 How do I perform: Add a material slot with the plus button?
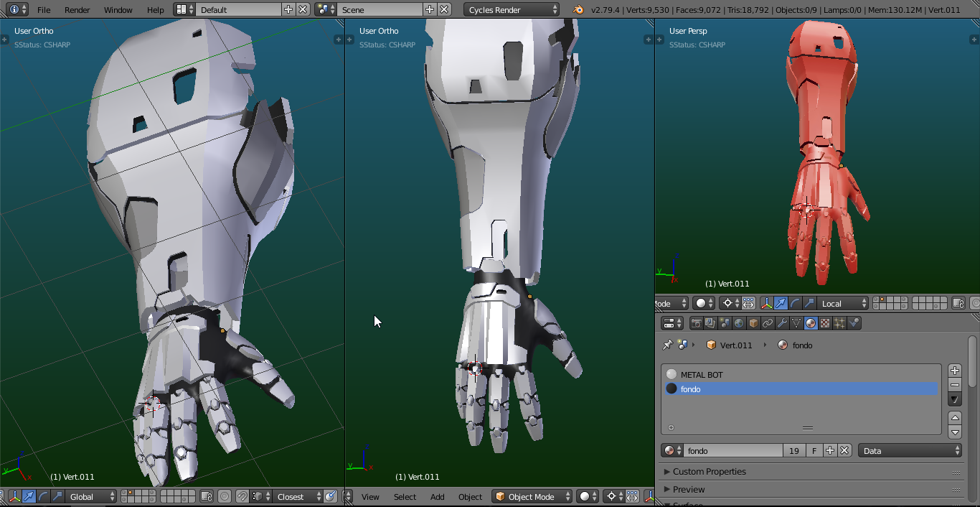(x=955, y=371)
